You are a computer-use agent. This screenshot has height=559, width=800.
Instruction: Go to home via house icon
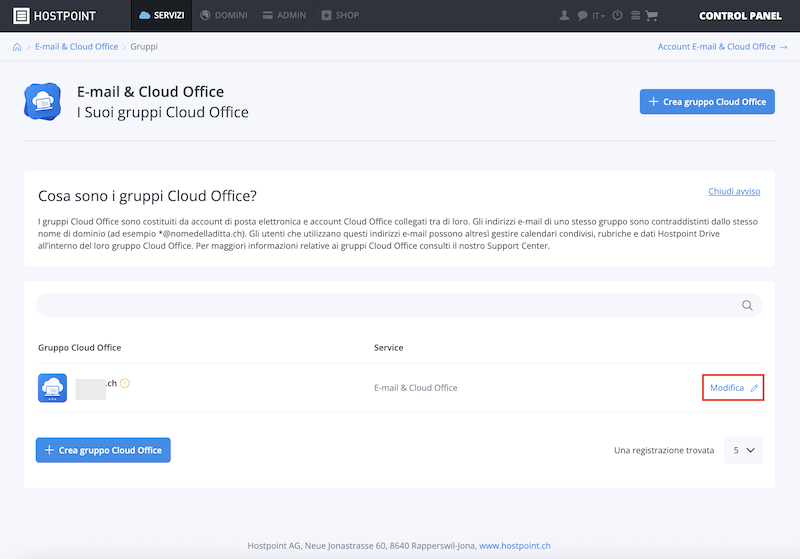[x=17, y=47]
